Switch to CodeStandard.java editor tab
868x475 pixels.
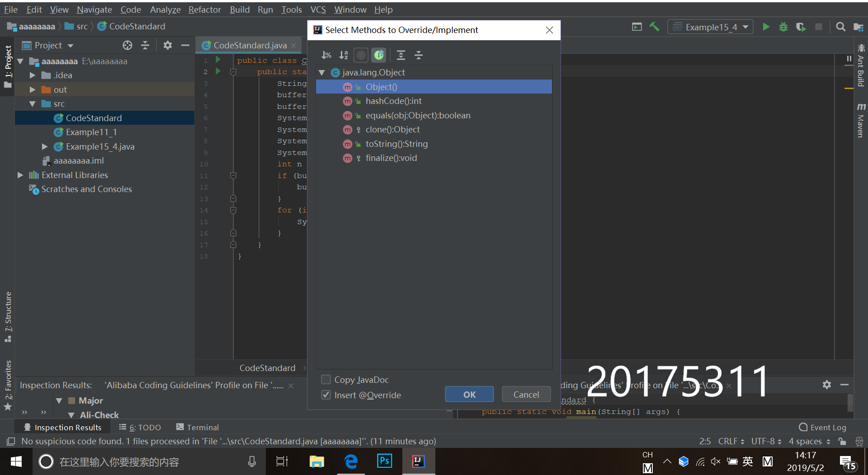click(x=250, y=45)
